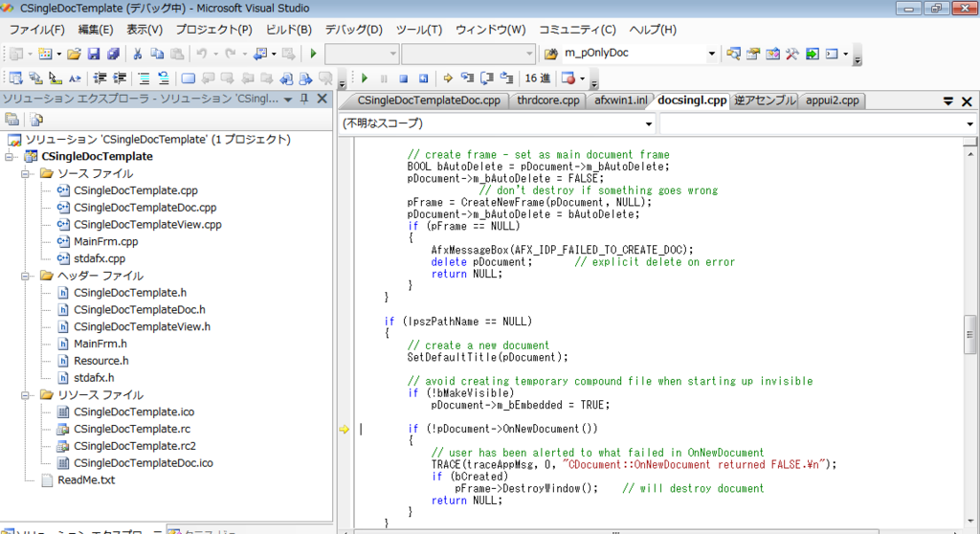Image resolution: width=980 pixels, height=534 pixels.
Task: Open the デバッグ(D) menu
Action: coord(354,30)
